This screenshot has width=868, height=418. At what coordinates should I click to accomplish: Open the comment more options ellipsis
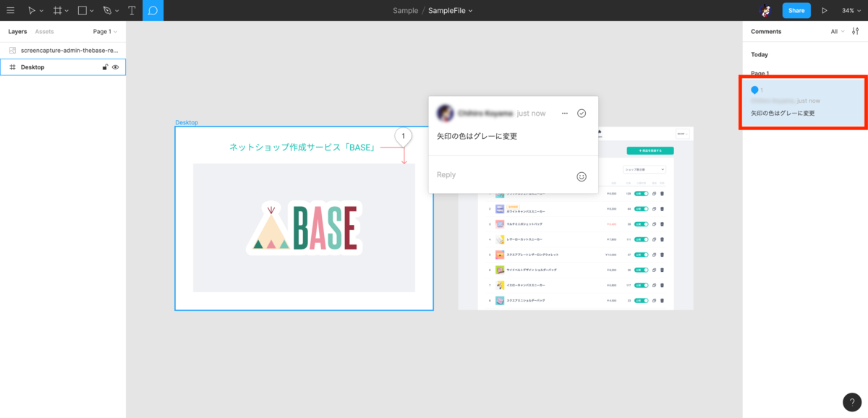point(565,114)
